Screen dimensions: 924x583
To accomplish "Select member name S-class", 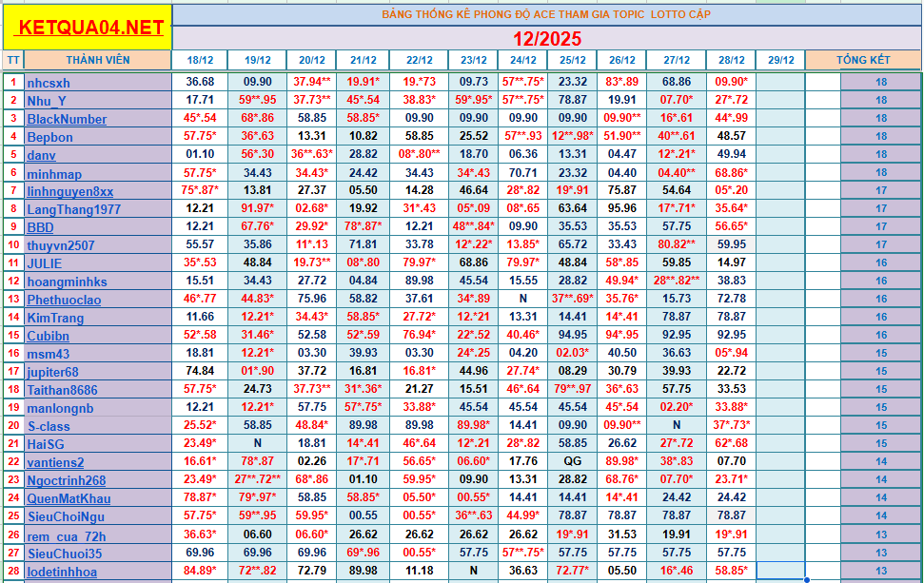I will coord(49,426).
